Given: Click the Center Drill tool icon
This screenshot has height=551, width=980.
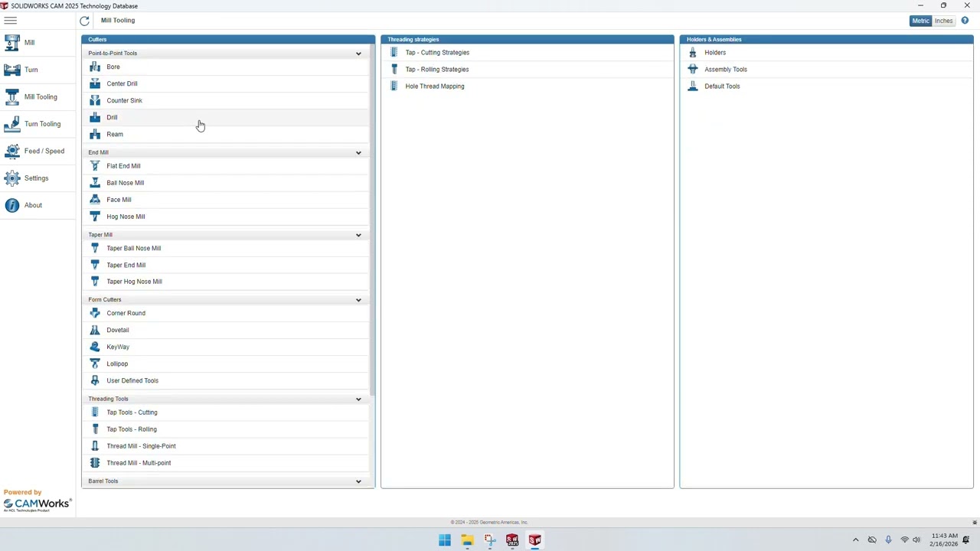Looking at the screenshot, I should coord(95,83).
